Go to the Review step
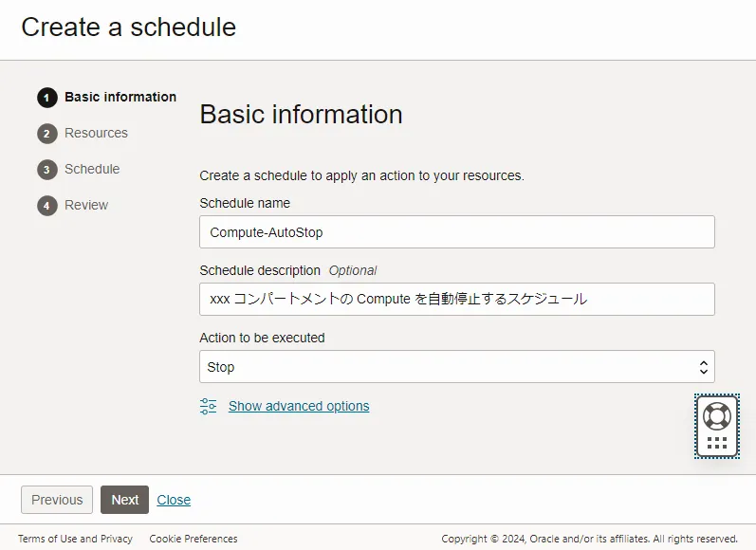This screenshot has width=756, height=550. tap(86, 206)
